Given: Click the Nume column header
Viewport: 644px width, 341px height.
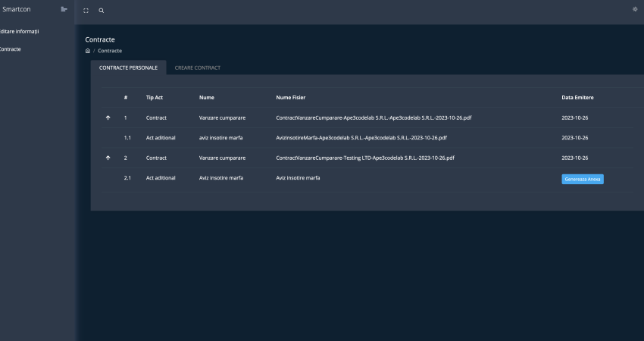Looking at the screenshot, I should tap(207, 98).
